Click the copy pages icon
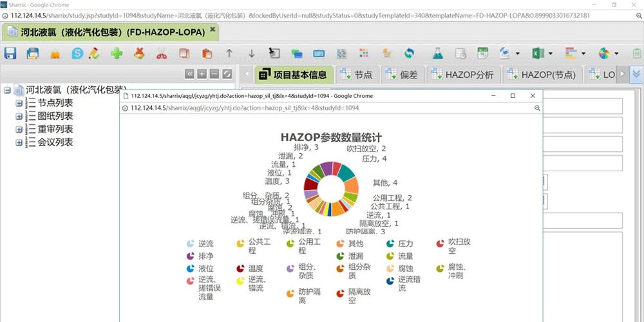The height and width of the screenshot is (322, 644). tap(184, 53)
